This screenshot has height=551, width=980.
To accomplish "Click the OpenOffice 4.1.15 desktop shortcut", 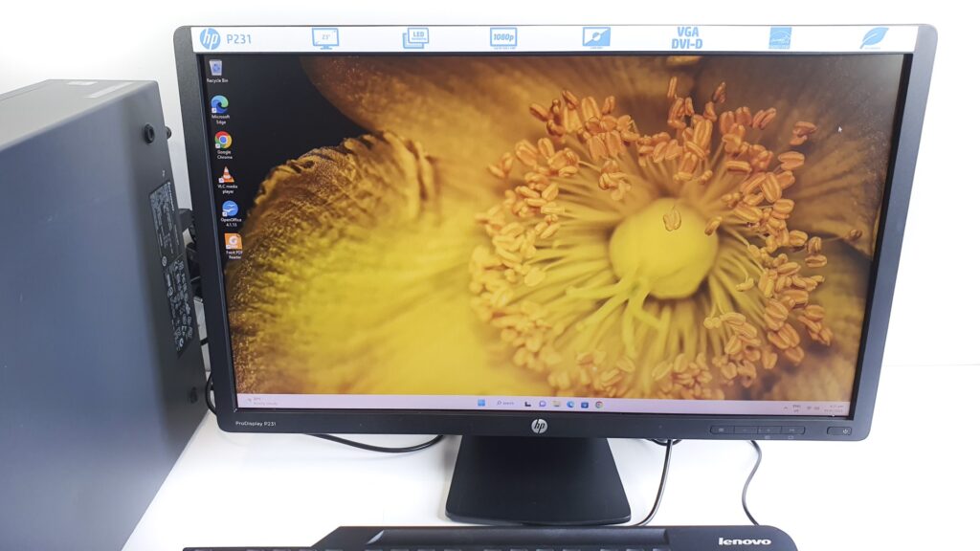I will pyautogui.click(x=230, y=210).
